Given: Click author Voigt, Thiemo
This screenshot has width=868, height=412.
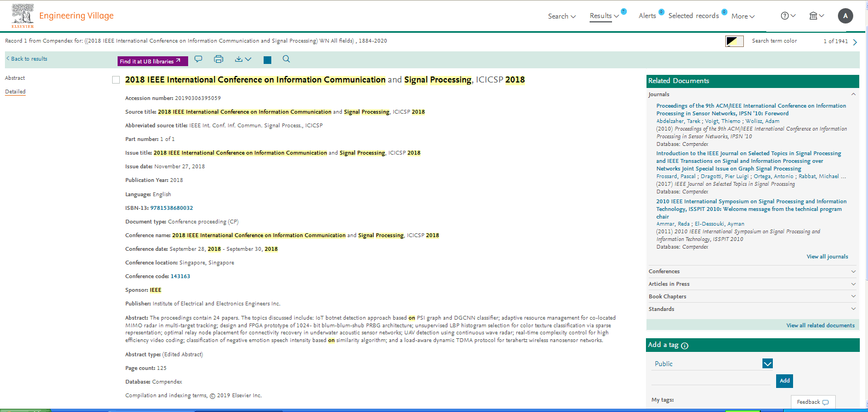Looking at the screenshot, I should [723, 121].
